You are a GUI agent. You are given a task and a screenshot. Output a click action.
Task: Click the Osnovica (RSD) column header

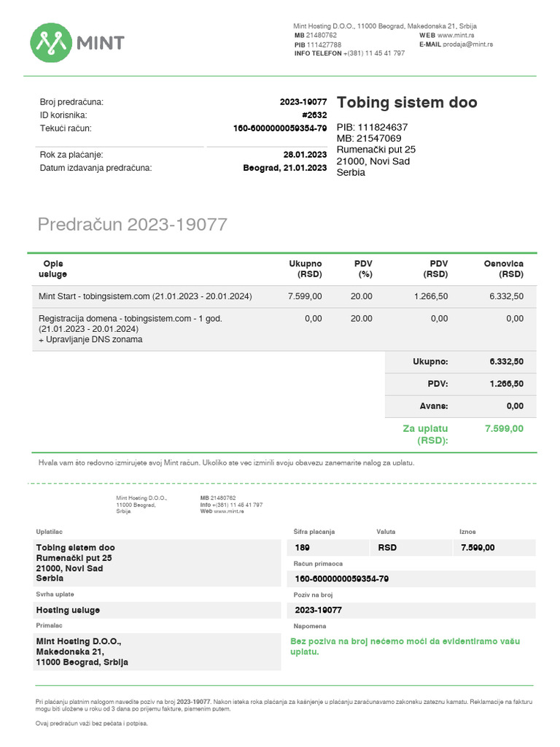click(x=504, y=268)
